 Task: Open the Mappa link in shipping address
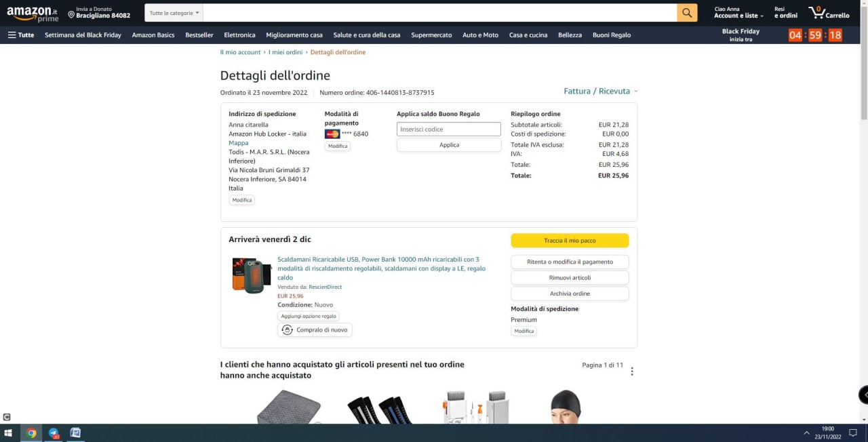point(238,143)
